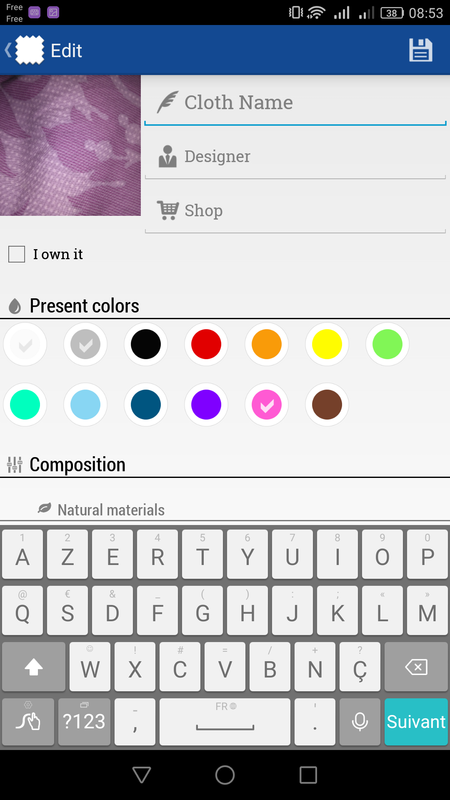
Task: Tap the Shop text field
Action: pyautogui.click(x=295, y=211)
